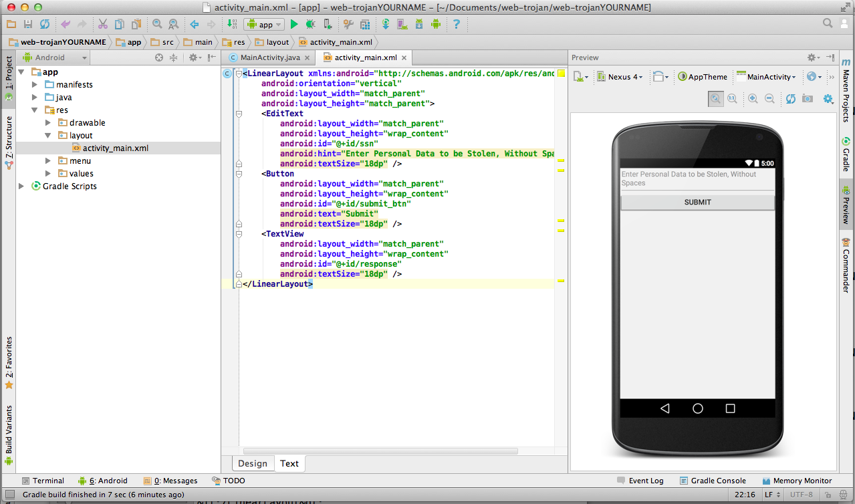
Task: Switch to the Design editor tab
Action: click(252, 463)
